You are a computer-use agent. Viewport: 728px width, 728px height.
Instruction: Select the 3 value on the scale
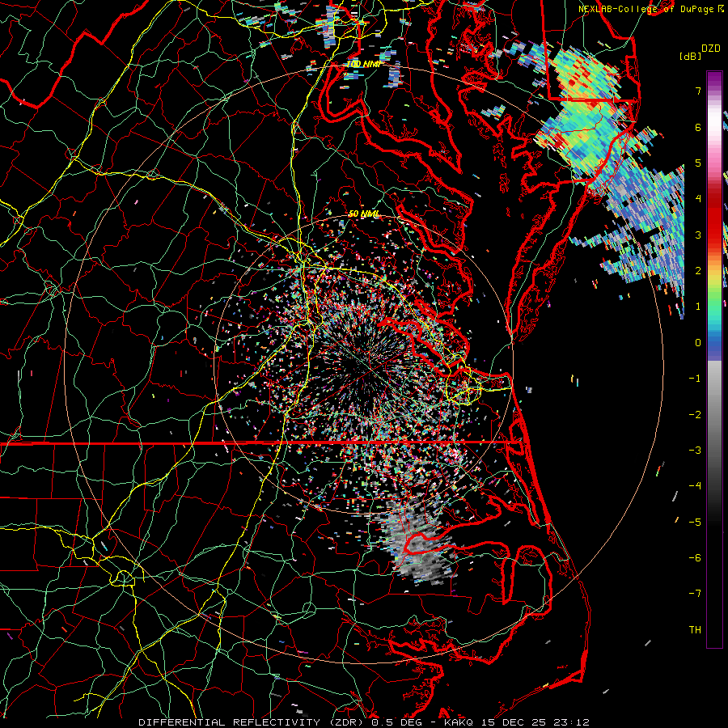click(698, 235)
